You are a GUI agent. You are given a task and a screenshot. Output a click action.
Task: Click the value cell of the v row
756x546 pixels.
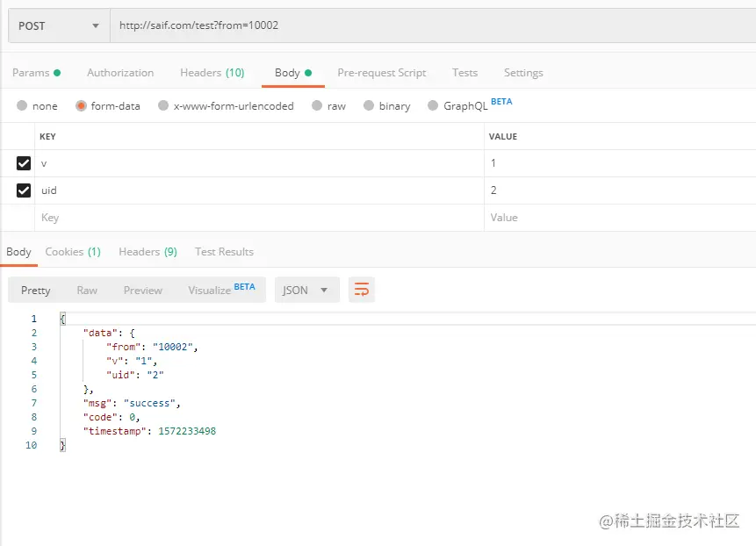point(620,163)
